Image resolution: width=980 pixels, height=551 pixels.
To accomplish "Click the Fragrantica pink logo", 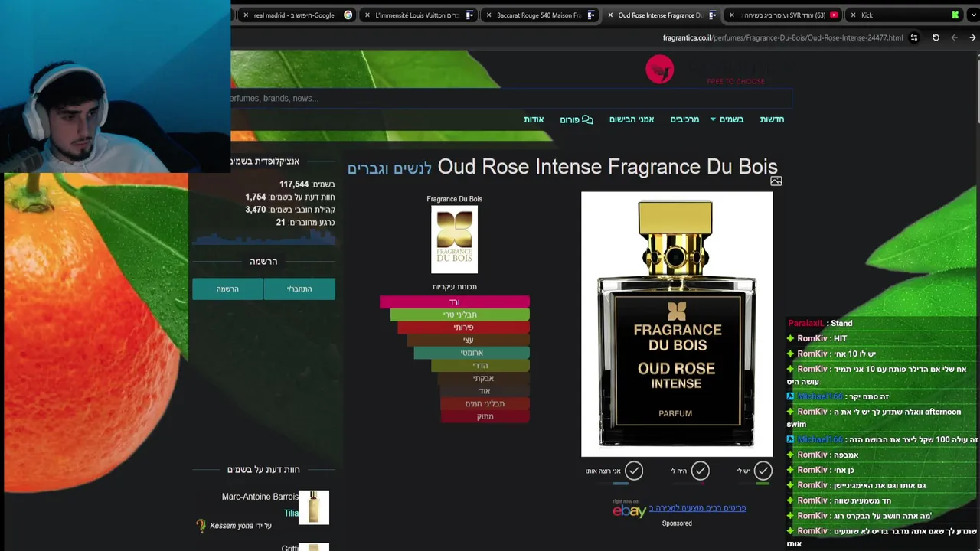I will pyautogui.click(x=659, y=69).
